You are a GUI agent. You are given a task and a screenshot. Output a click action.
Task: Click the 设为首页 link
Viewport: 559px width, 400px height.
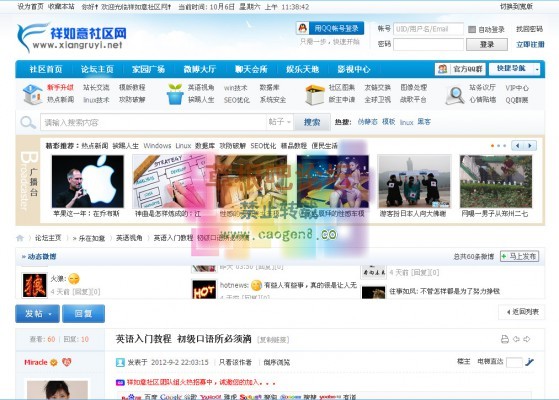point(30,6)
